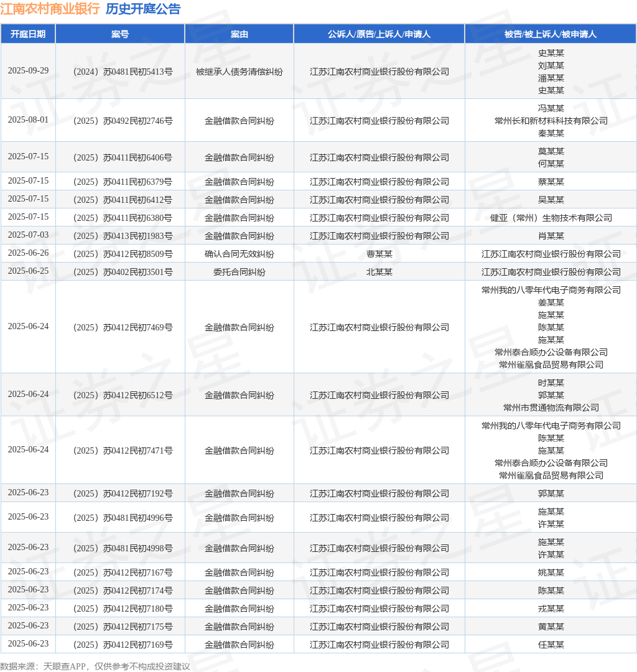This screenshot has width=637, height=672.
Task: Click defendant 时某某
Action: pyautogui.click(x=551, y=383)
